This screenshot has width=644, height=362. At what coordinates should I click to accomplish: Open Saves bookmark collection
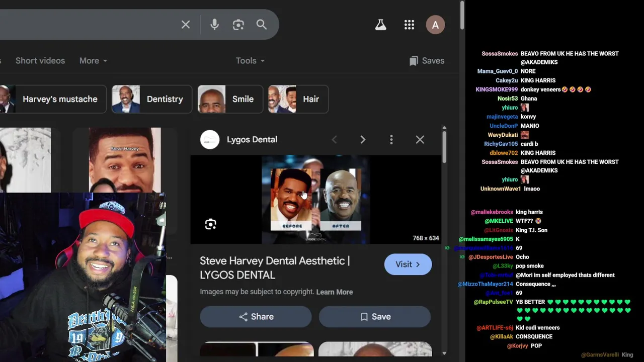[427, 61]
